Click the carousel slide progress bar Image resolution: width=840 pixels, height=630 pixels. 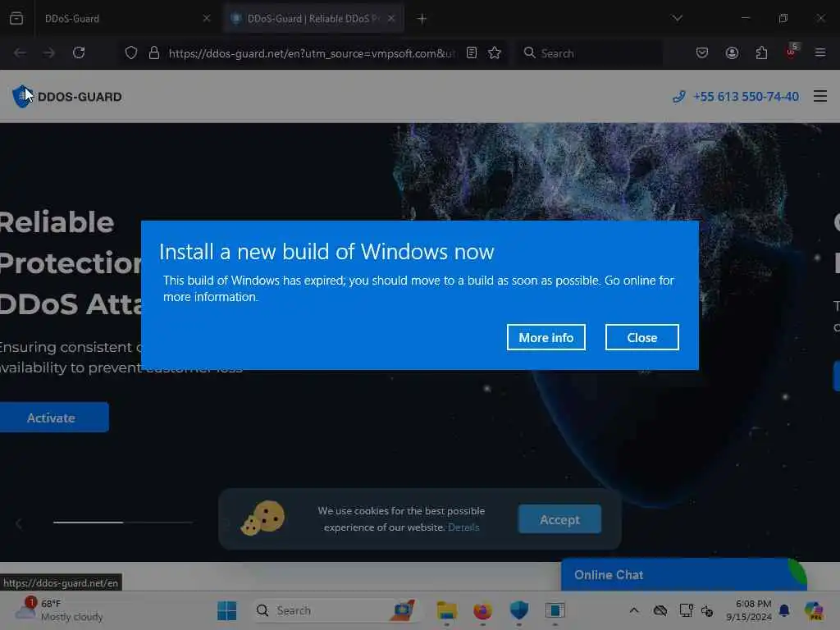pos(123,522)
